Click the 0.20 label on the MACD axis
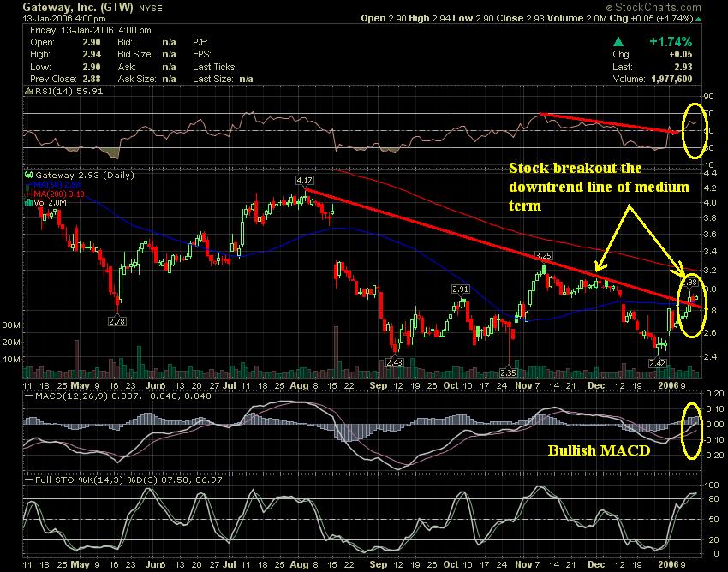 (714, 393)
